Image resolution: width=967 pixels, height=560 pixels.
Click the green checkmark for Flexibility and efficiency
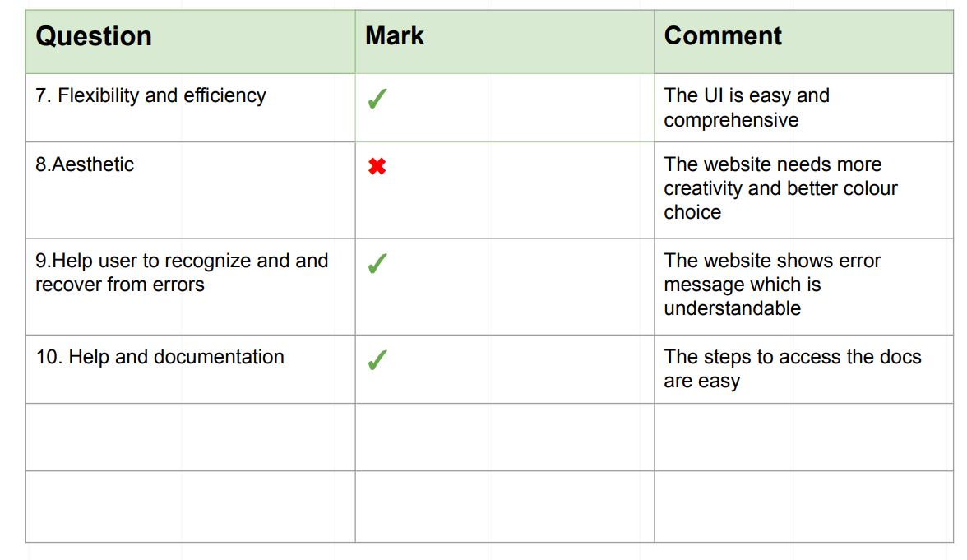click(x=377, y=99)
